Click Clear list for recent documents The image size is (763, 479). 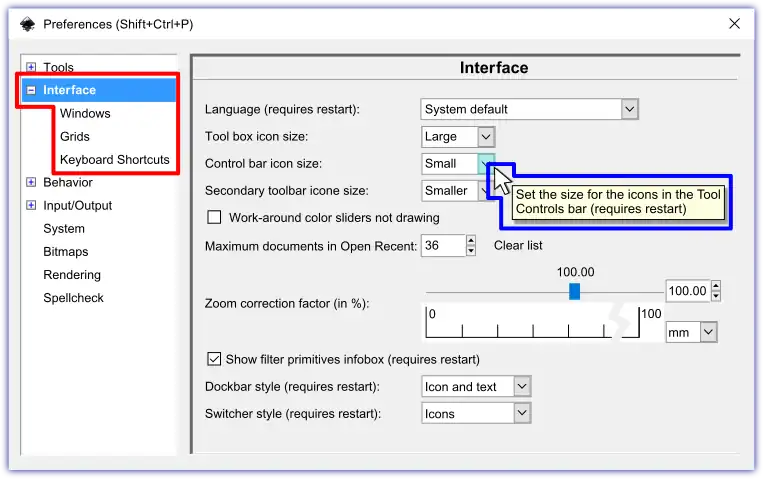click(518, 245)
